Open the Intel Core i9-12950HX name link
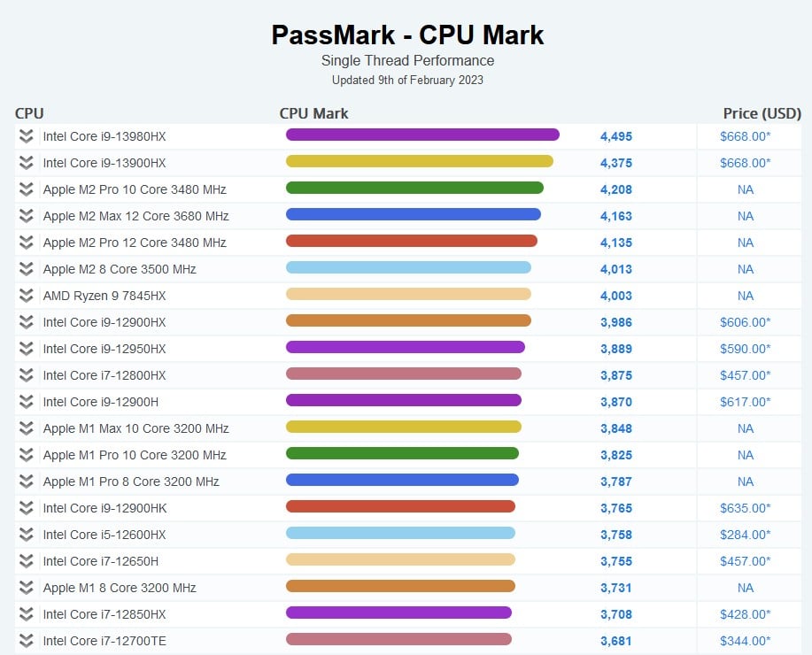812x655 pixels. point(104,349)
